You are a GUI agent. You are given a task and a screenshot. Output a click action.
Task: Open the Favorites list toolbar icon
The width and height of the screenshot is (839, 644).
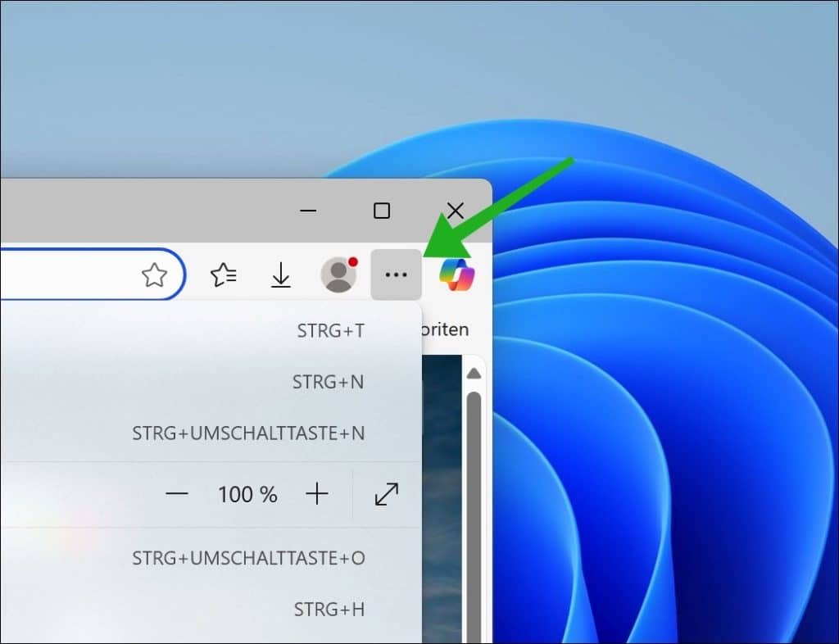tap(224, 275)
